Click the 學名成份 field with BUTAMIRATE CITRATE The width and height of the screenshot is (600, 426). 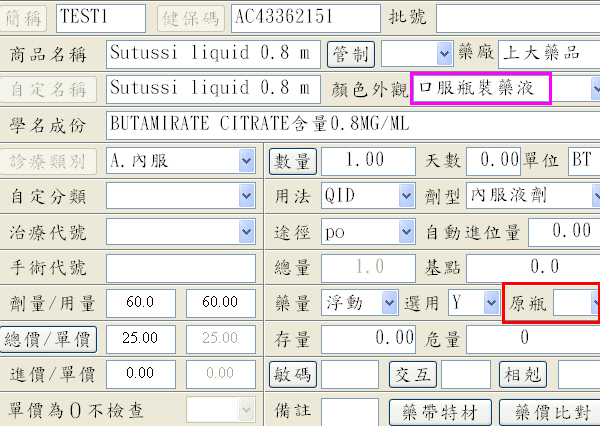pos(350,125)
